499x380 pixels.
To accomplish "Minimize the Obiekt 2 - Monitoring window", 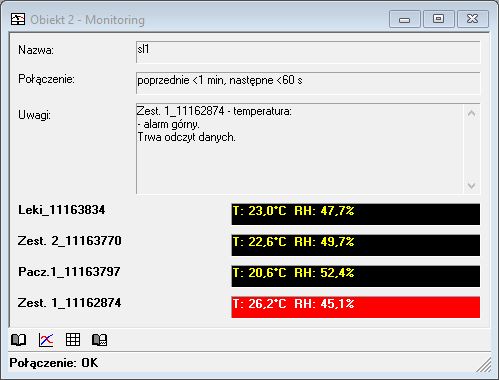I will tap(405, 19).
